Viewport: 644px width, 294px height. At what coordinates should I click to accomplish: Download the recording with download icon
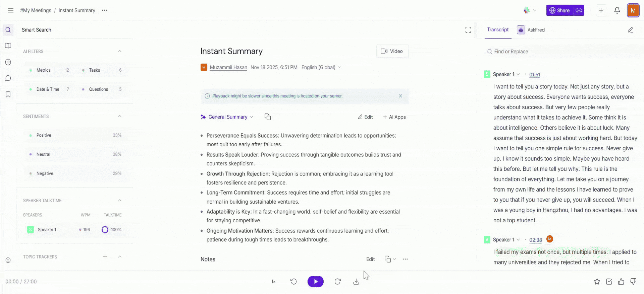(x=356, y=282)
